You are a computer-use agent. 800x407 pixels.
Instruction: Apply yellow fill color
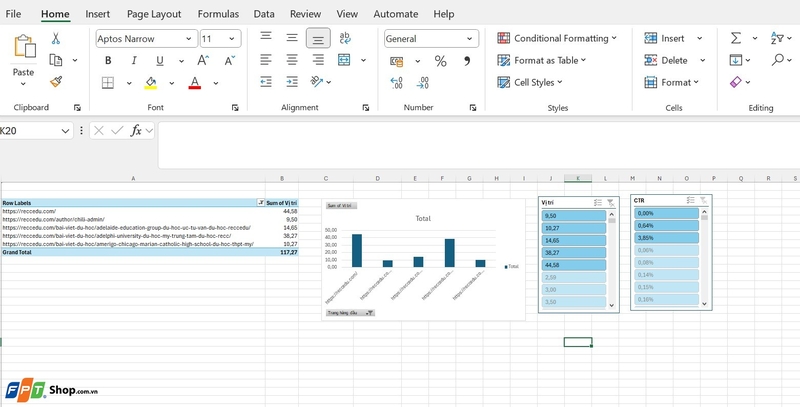151,83
